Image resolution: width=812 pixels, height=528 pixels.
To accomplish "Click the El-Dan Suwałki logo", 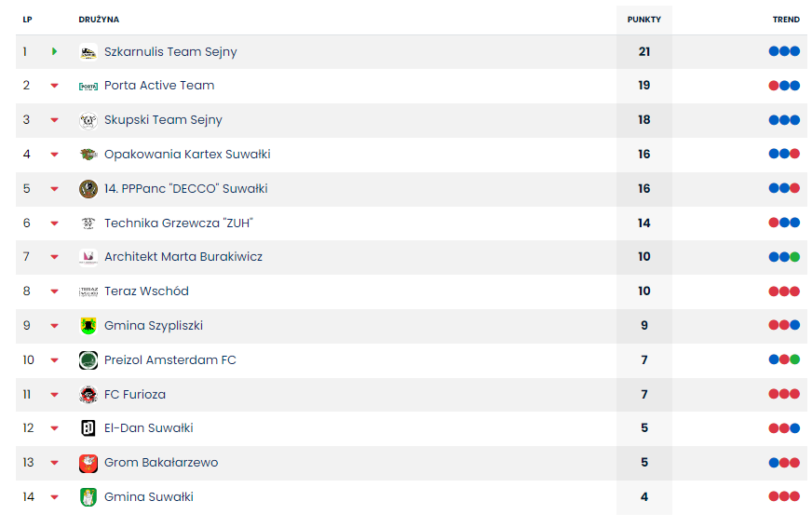I will coord(88,428).
